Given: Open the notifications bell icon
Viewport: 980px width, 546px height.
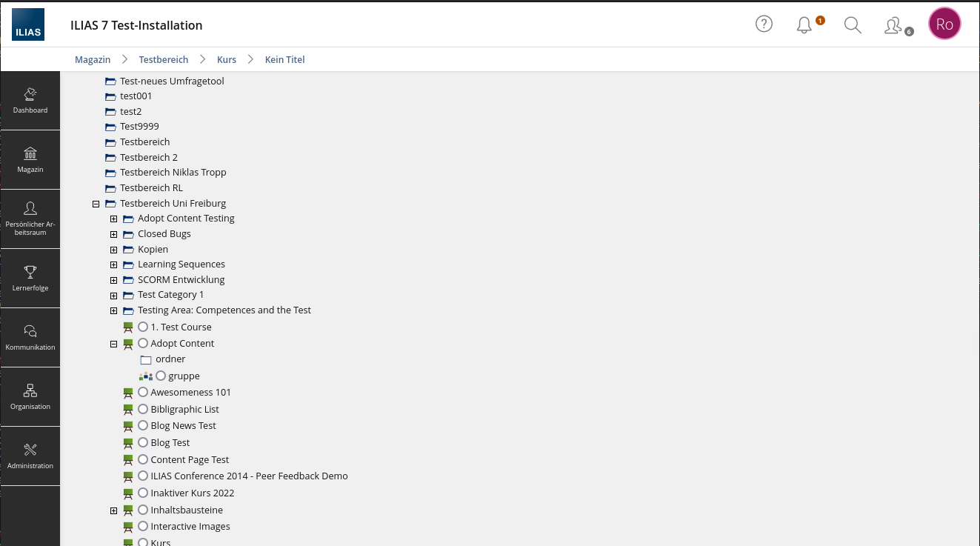Looking at the screenshot, I should [804, 25].
